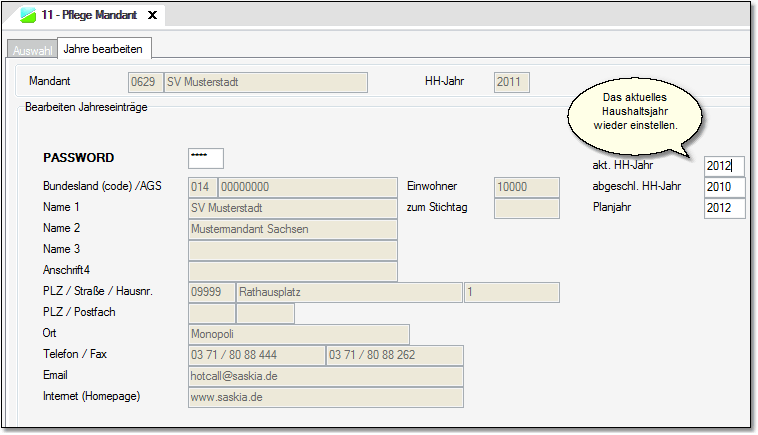Click the street field containing Rathausplatz
Screen dimensions: 758x435
click(x=348, y=292)
